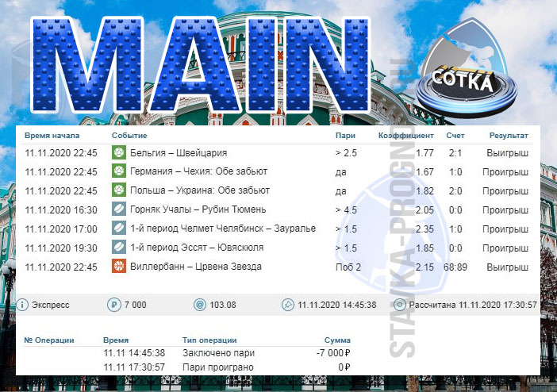Click the Событие column header

(129, 136)
